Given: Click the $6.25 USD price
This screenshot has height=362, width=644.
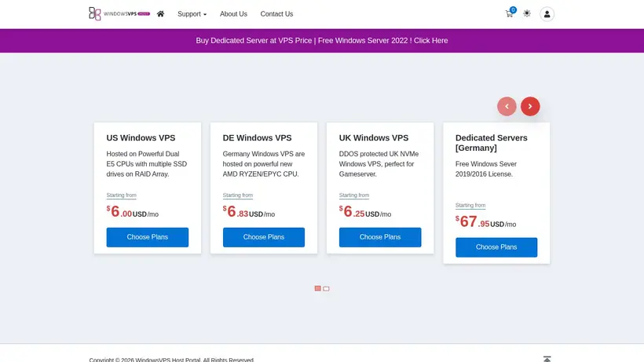Looking at the screenshot, I should click(365, 212).
